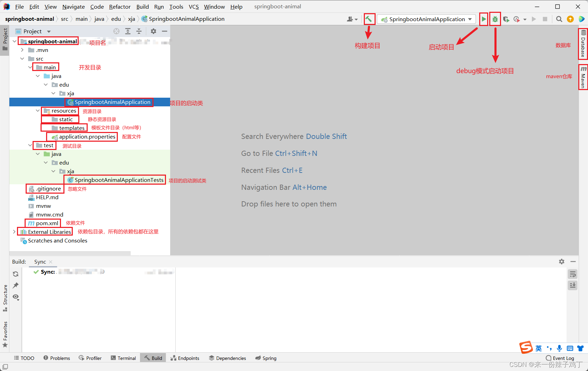Open the Navigate menu
Viewport: 588px width, 371px height.
pos(73,7)
